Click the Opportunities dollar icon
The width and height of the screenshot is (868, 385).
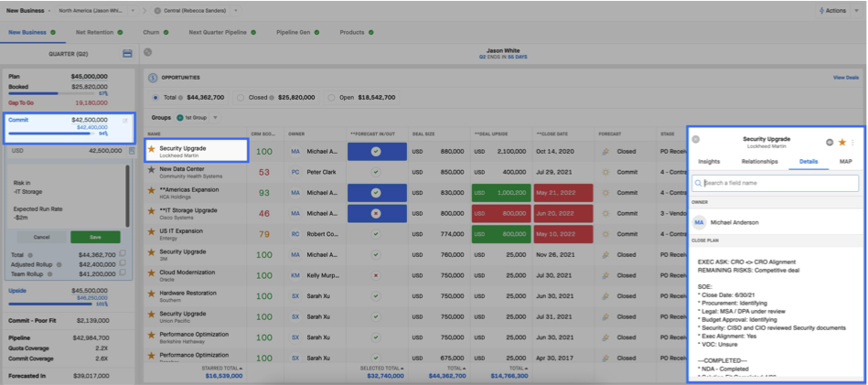click(153, 78)
